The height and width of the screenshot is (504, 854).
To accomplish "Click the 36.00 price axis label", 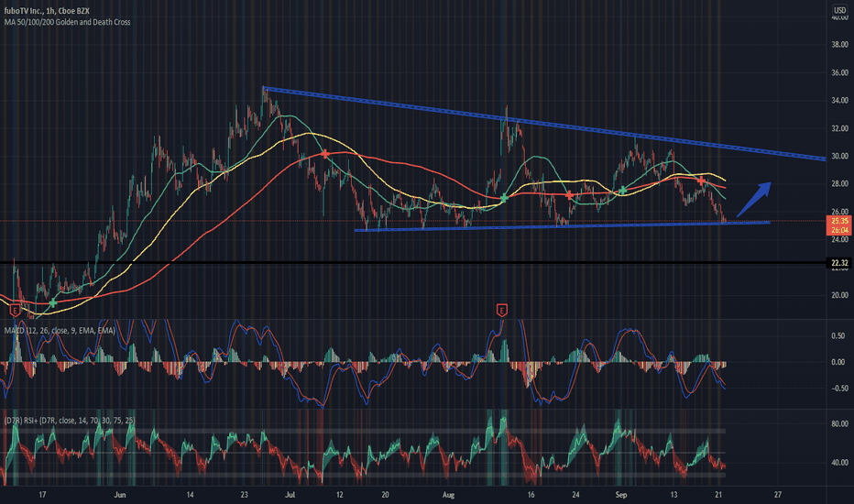I will pos(839,71).
